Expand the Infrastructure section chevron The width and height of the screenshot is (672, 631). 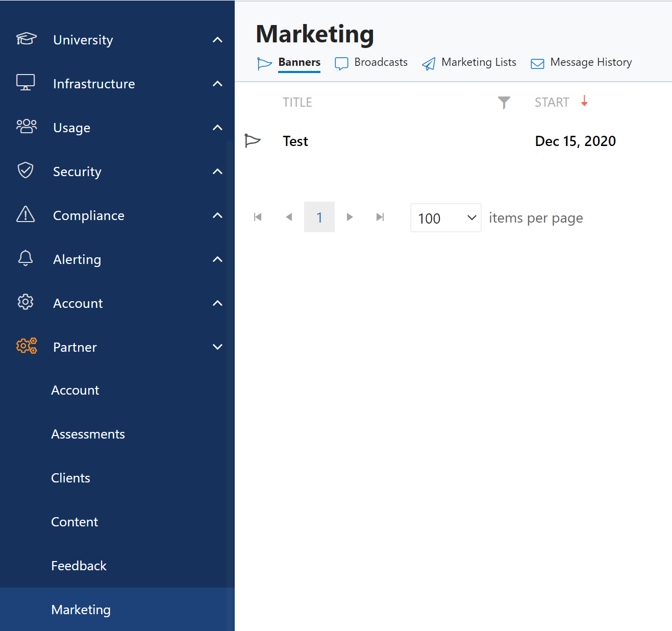coord(217,84)
